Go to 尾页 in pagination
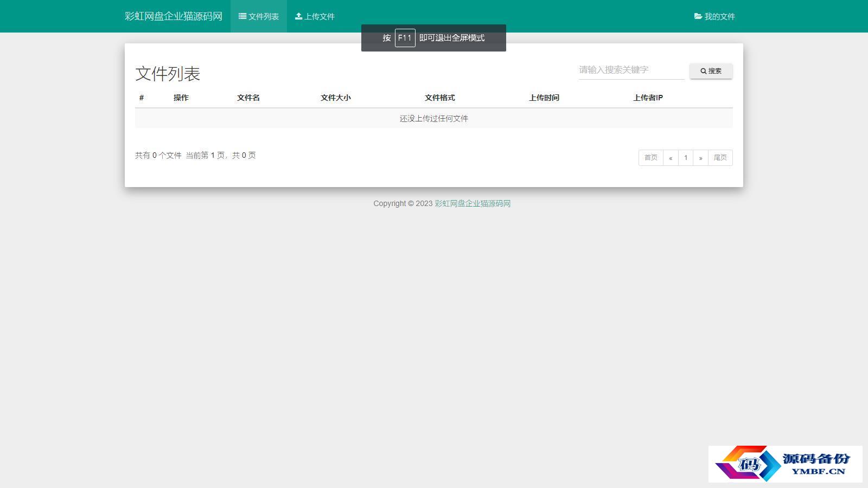 click(720, 158)
